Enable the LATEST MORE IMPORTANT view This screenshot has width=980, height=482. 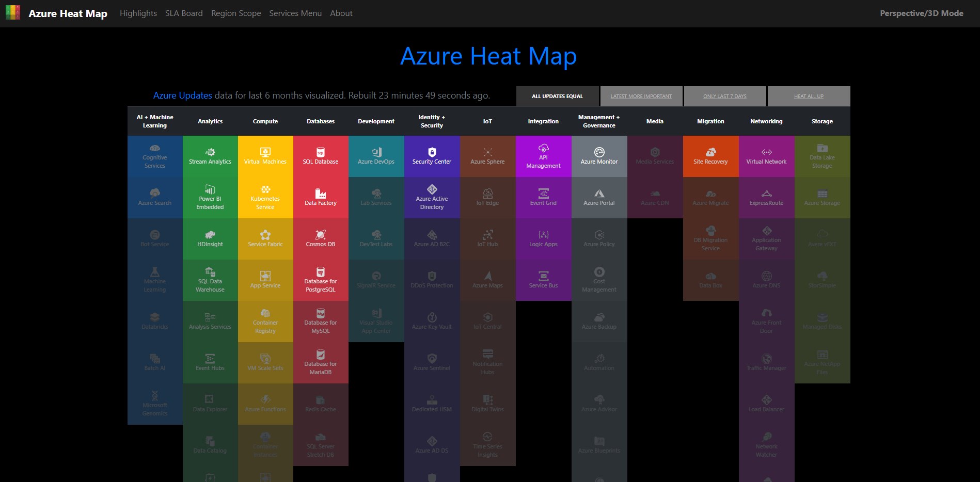(641, 96)
